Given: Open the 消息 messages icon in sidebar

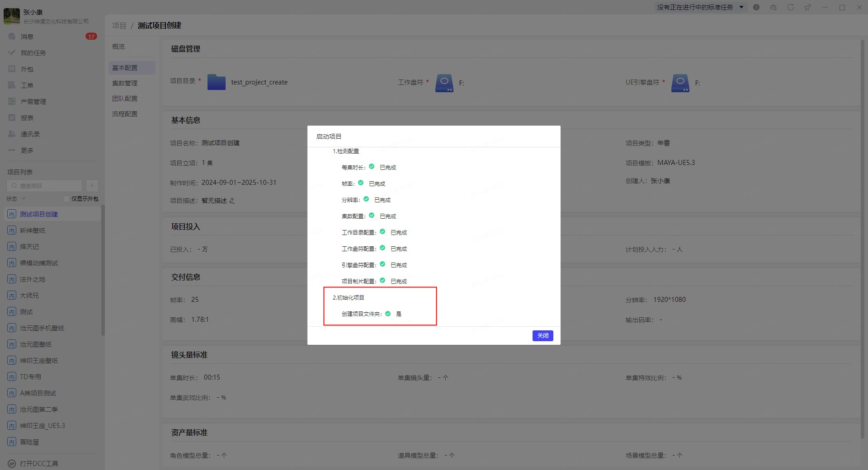Looking at the screenshot, I should [x=12, y=36].
